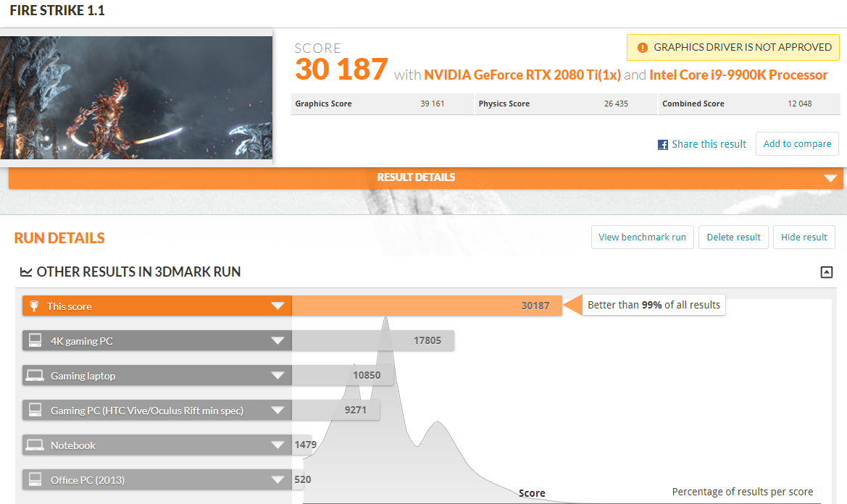Click the Graphics Driver Is Not Approved notice
This screenshot has height=504, width=847.
[733, 48]
